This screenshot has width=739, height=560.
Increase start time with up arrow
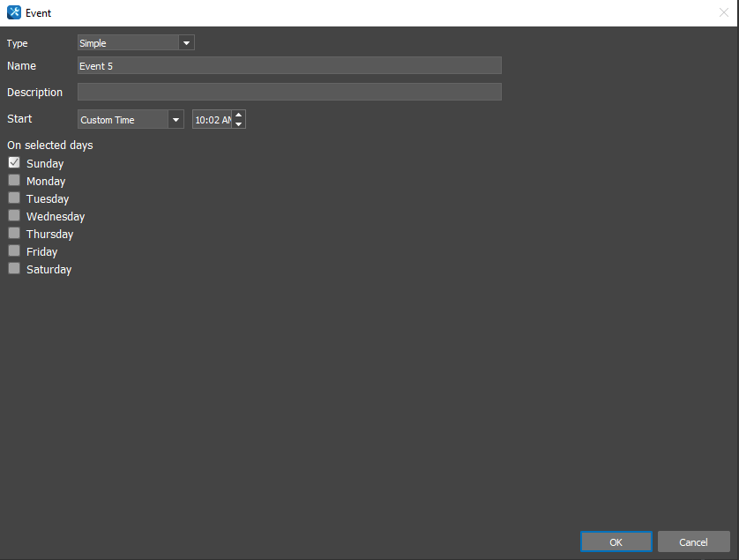(x=239, y=115)
